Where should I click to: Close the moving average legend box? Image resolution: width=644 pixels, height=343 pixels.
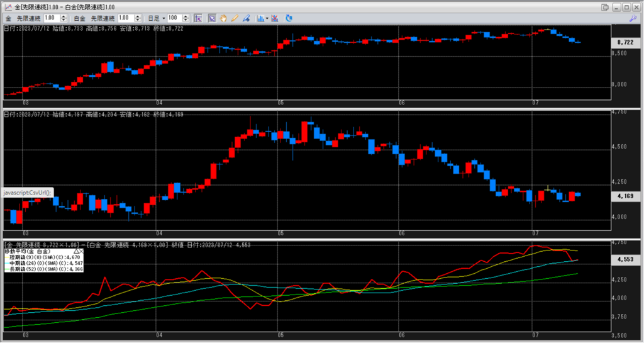pos(81,251)
